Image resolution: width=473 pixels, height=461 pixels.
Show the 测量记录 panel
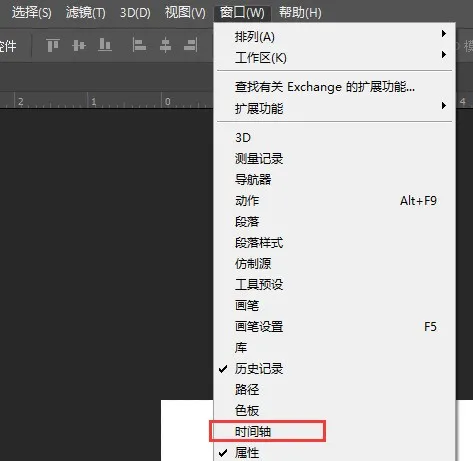coord(334,159)
